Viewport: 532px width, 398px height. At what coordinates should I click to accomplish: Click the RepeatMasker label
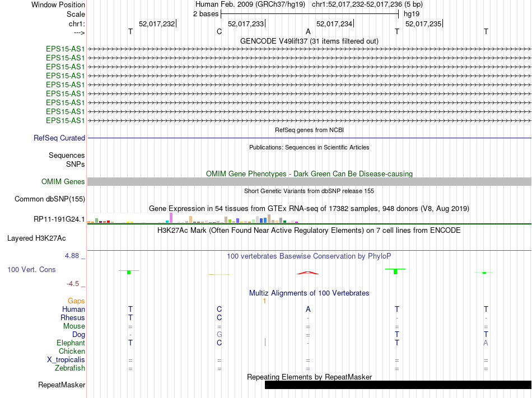[62, 385]
